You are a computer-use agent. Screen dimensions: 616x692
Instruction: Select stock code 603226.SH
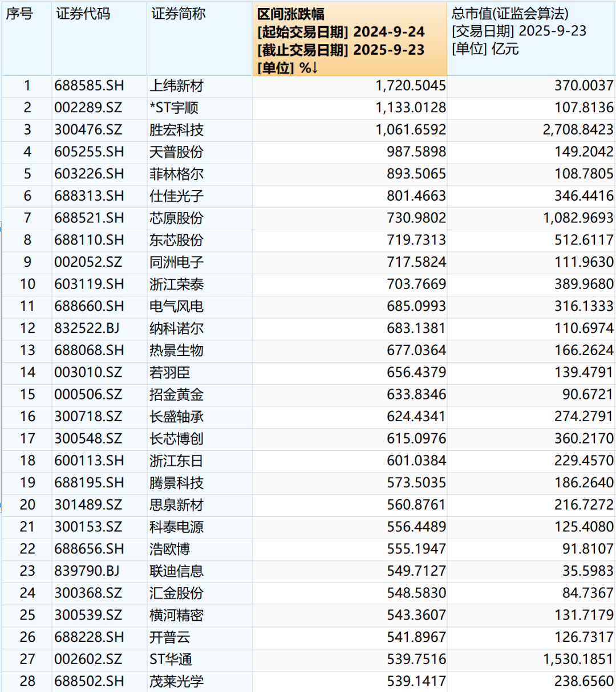[x=89, y=174]
